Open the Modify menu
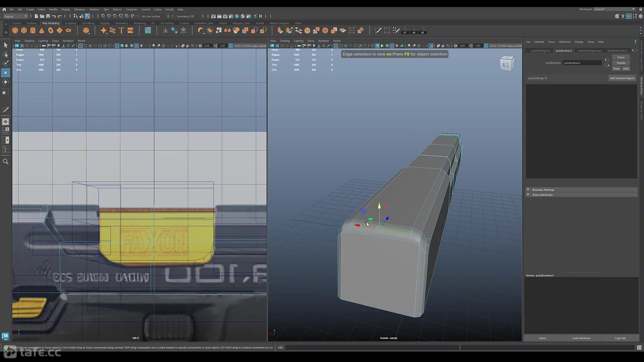 pos(53,9)
